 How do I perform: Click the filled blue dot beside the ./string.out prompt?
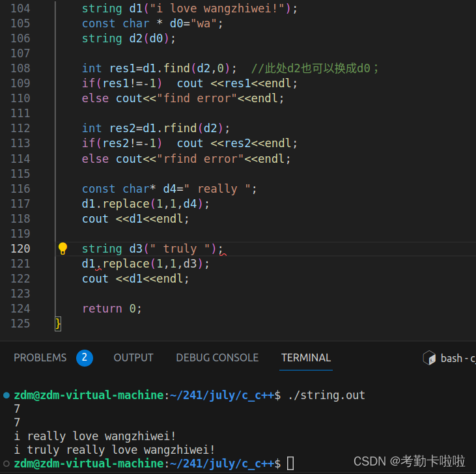click(x=7, y=395)
